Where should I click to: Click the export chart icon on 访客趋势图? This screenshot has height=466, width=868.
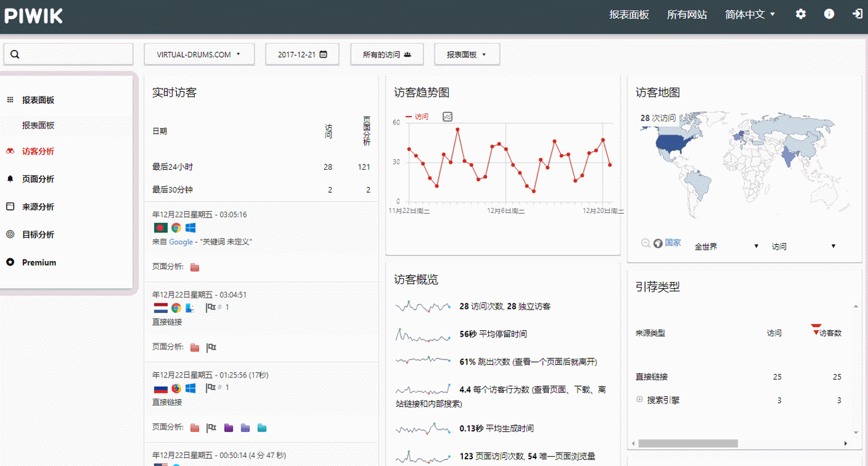[448, 115]
